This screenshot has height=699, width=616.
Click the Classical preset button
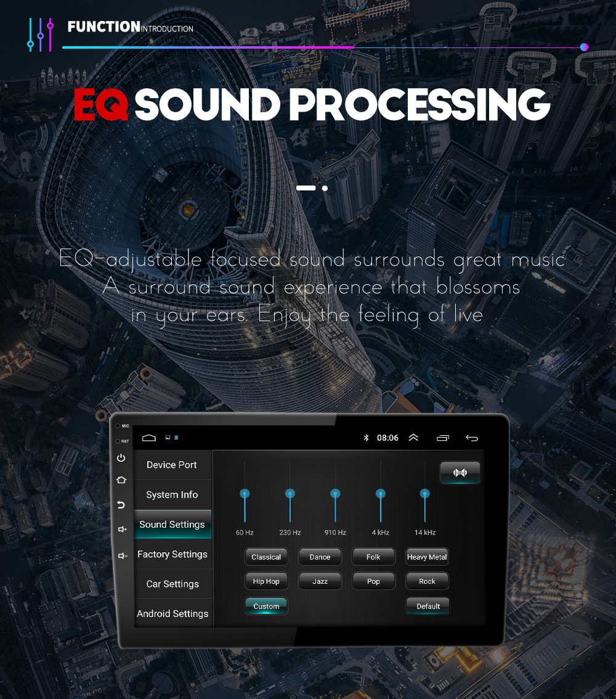pyautogui.click(x=266, y=557)
